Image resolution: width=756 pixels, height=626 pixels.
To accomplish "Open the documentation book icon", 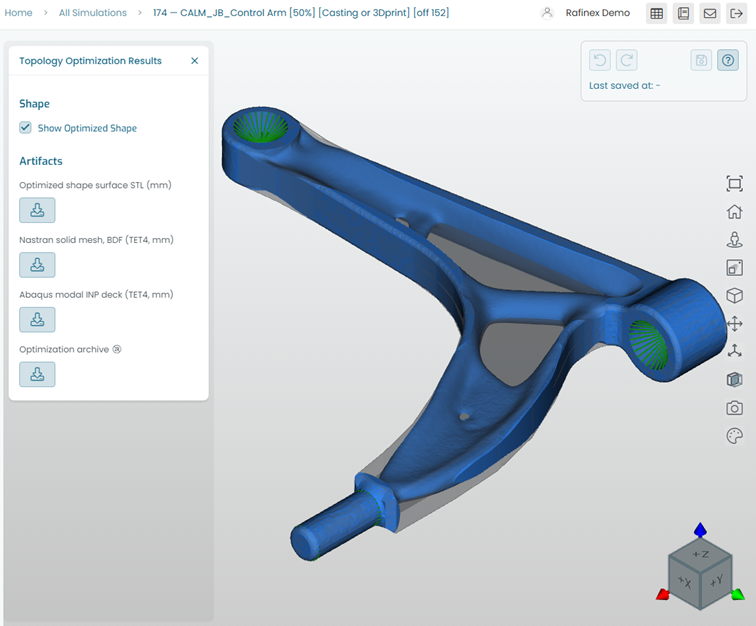I will click(x=683, y=14).
